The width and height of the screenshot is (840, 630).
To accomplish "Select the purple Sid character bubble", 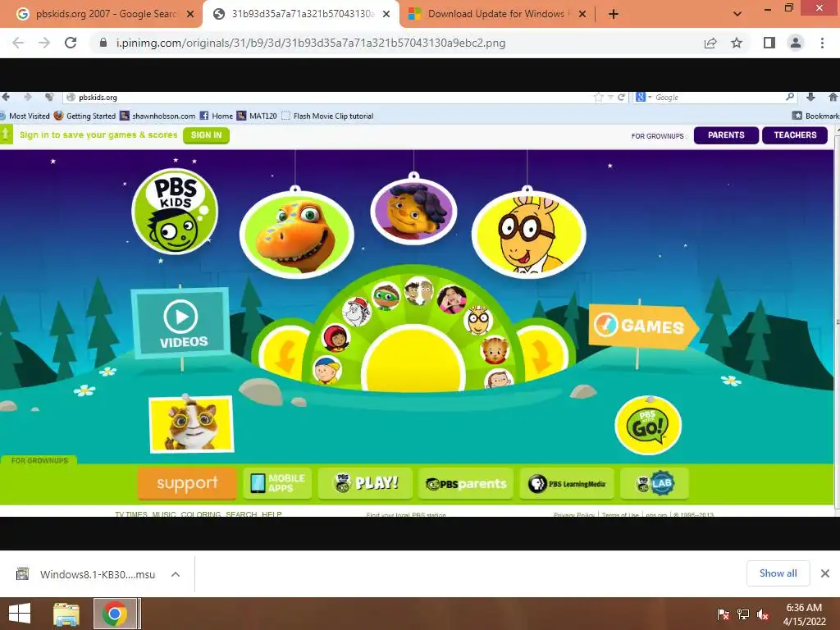I will point(413,211).
